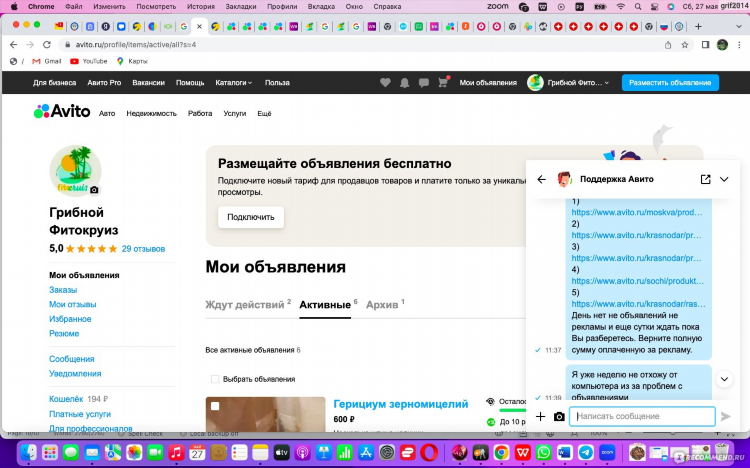Open the Закладки menu in menu bar

pos(241,7)
